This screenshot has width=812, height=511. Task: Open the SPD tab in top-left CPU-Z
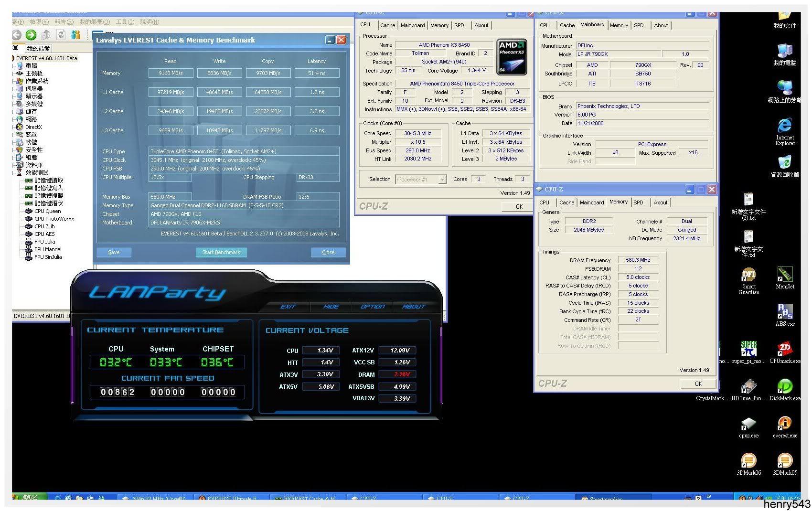(459, 25)
